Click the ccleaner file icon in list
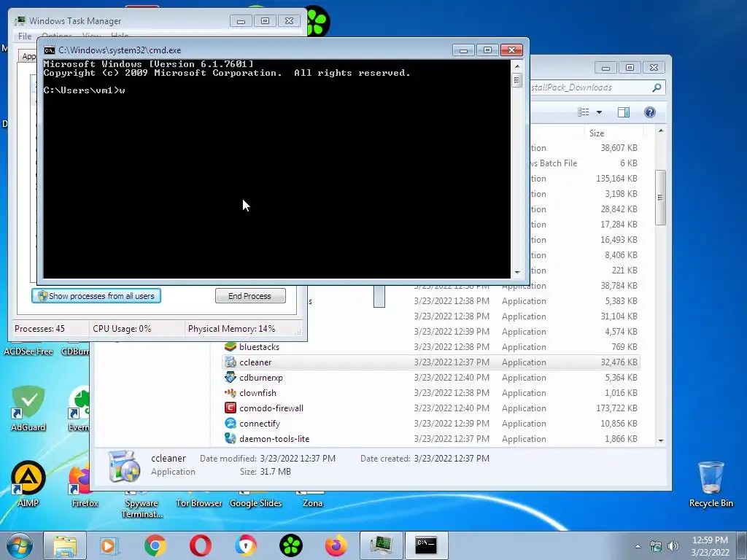747x560 pixels. click(231, 362)
